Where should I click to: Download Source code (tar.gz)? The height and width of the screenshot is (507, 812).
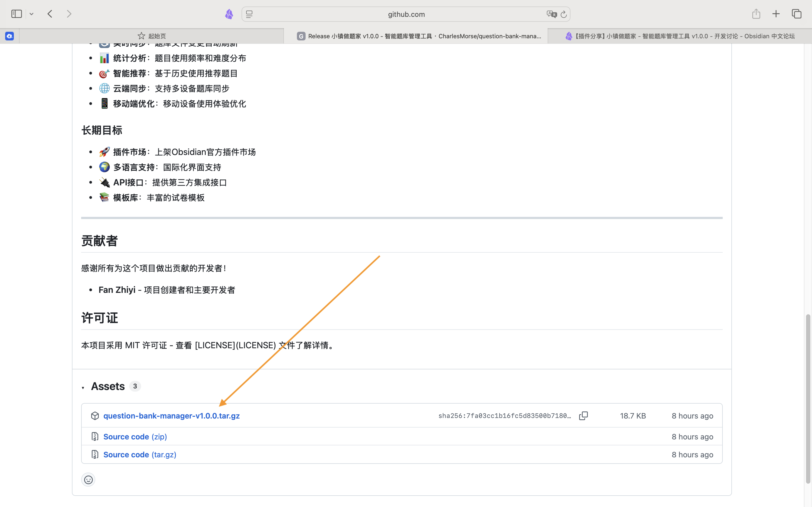click(x=139, y=455)
